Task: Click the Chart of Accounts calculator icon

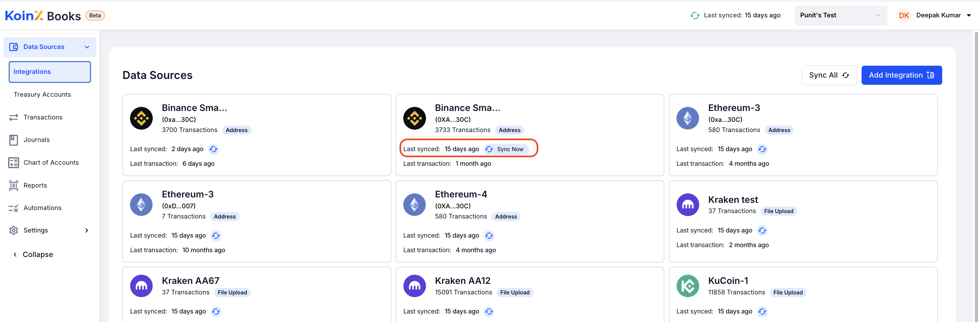Action: pos(14,162)
